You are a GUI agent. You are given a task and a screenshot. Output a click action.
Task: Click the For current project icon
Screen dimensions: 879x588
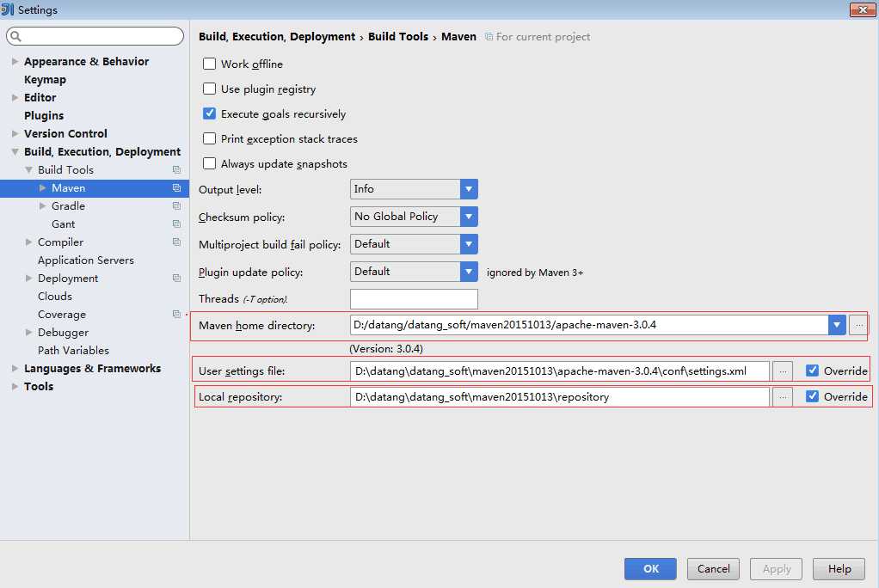click(x=489, y=36)
